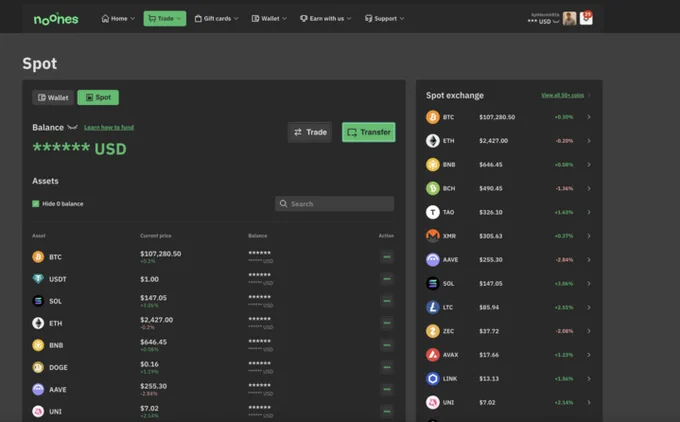Uncheck the Hide 0 balance checkbox
The height and width of the screenshot is (422, 680).
pos(36,204)
